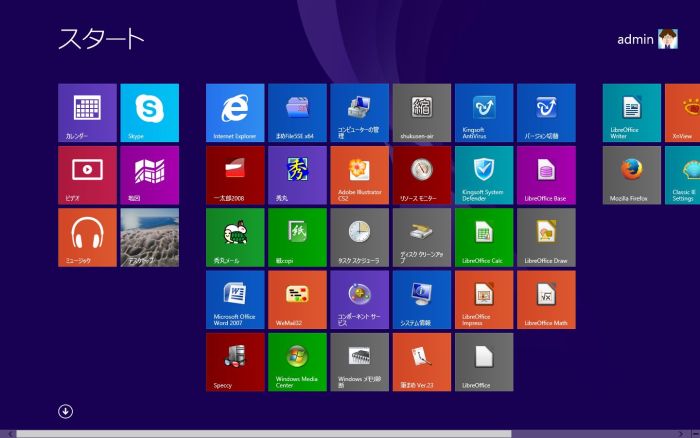Open the calendar (カレンダー) tile
The width and height of the screenshot is (700, 438).
(x=87, y=112)
